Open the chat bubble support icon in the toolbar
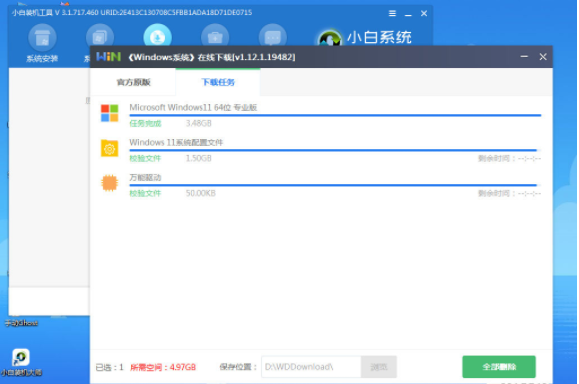The width and height of the screenshot is (579, 384). (273, 36)
